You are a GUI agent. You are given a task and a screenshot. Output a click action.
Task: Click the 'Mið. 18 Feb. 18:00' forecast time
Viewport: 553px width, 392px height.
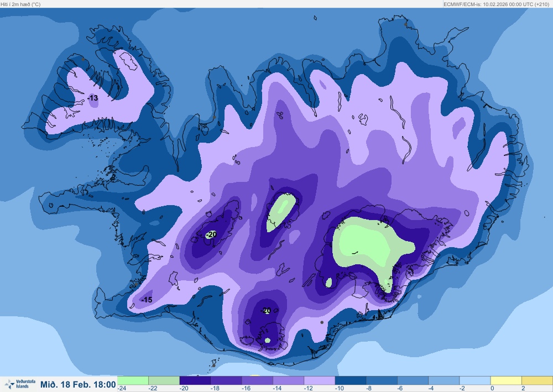[78, 384]
